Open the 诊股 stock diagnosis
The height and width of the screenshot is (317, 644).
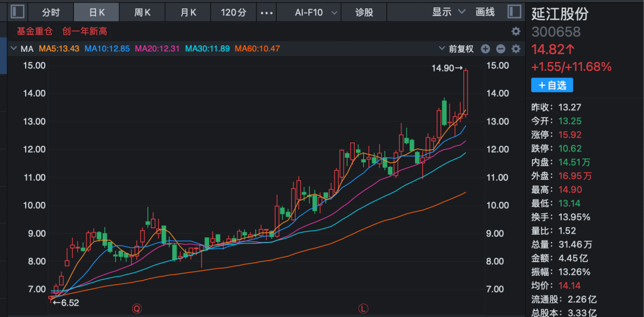pyautogui.click(x=364, y=12)
